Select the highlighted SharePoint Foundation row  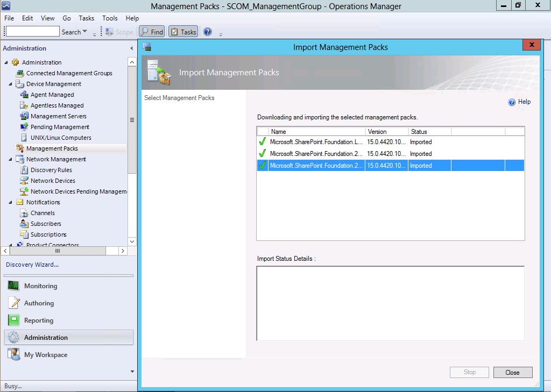[x=391, y=166]
